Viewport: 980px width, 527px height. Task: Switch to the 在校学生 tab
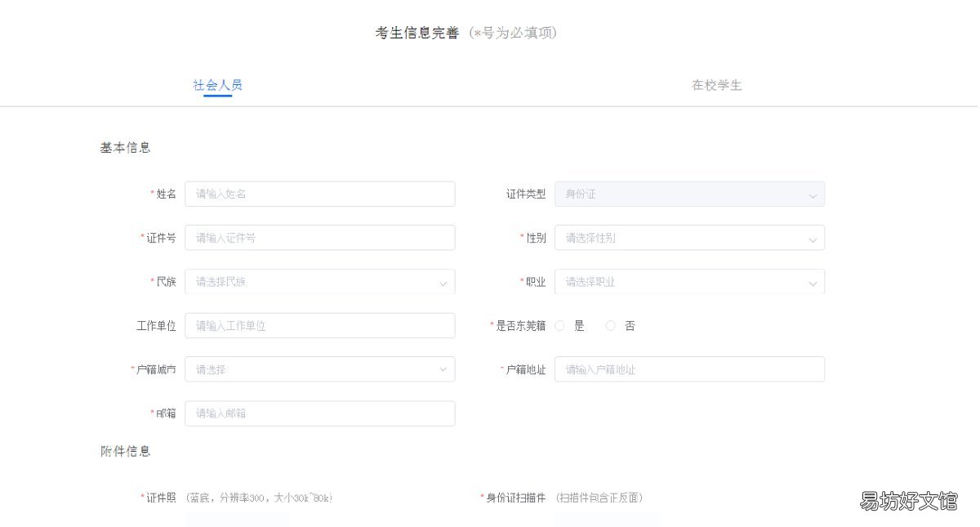coord(717,85)
